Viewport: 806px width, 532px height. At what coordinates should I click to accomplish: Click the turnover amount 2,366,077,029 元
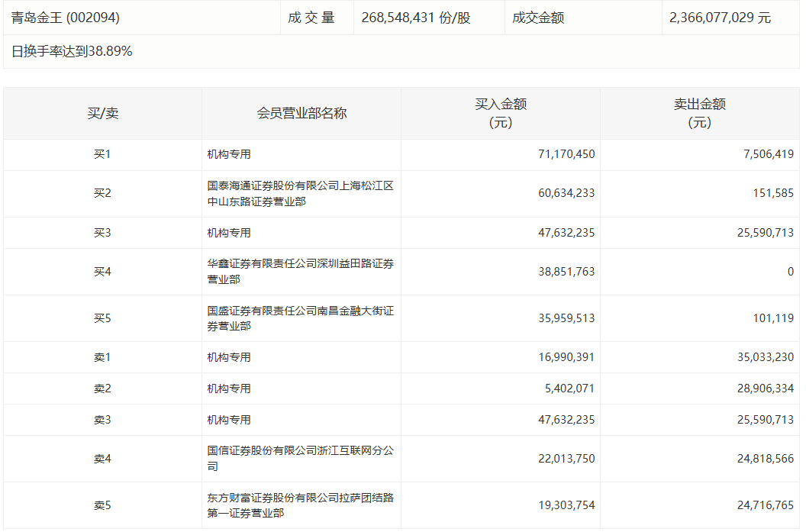(720, 18)
